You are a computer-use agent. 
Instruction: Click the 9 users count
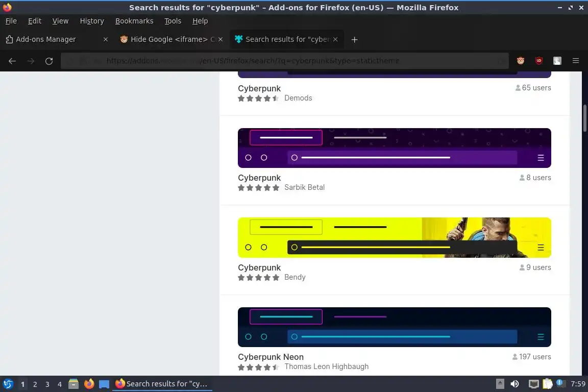535,267
